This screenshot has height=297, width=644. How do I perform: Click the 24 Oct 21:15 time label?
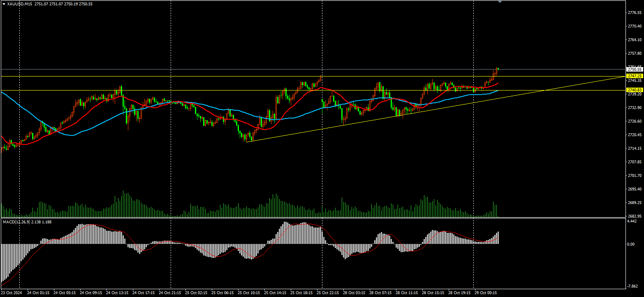[170, 293]
